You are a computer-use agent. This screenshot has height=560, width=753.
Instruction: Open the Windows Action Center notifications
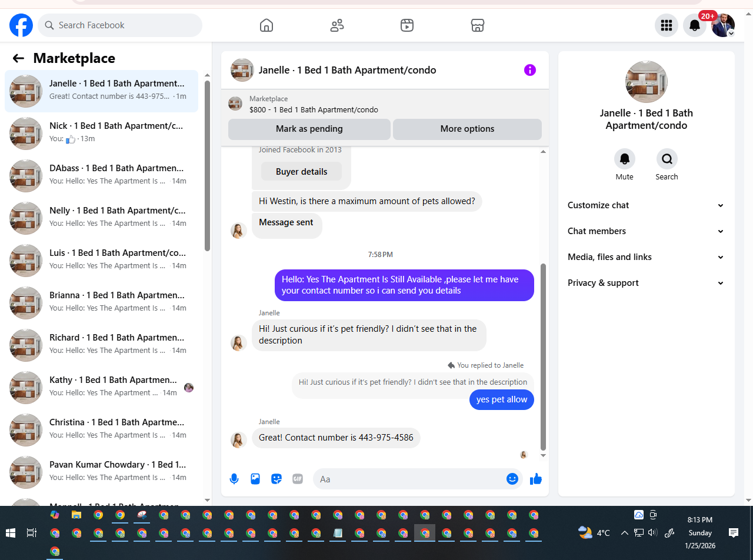[x=734, y=533]
